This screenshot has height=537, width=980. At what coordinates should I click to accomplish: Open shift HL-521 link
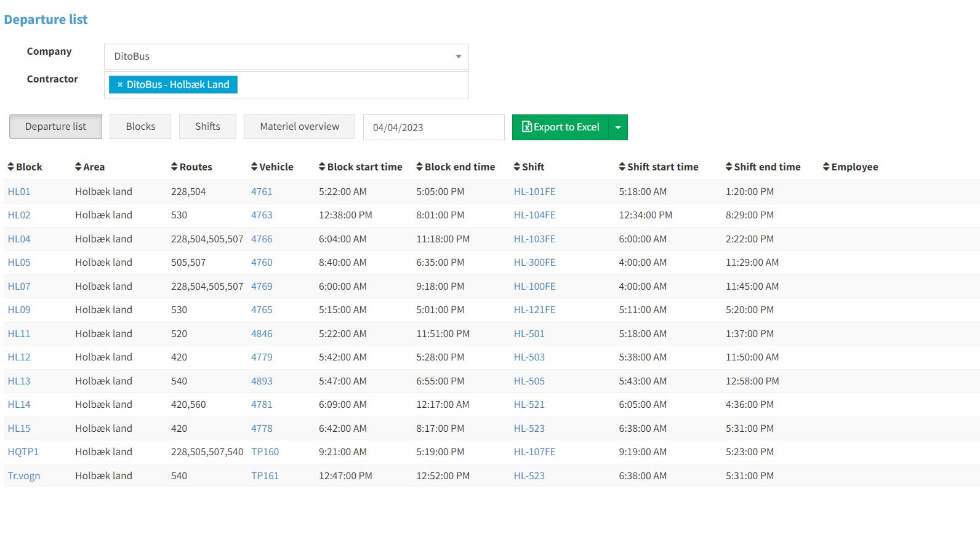click(x=529, y=405)
